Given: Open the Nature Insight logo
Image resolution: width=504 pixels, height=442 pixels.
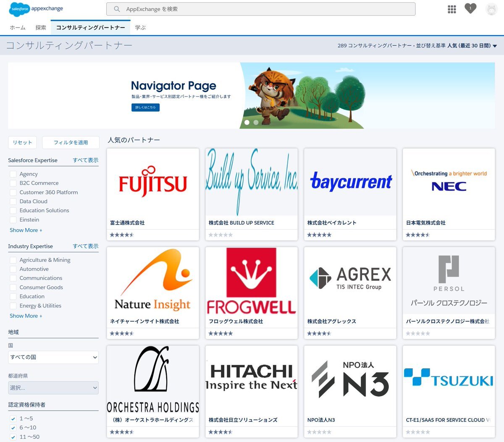Looking at the screenshot, I should point(153,281).
